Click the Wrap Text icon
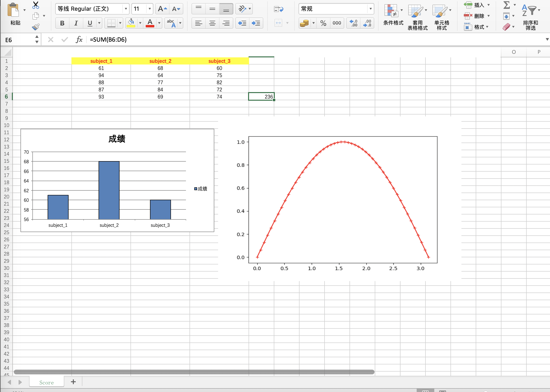The image size is (550, 392). click(x=278, y=9)
